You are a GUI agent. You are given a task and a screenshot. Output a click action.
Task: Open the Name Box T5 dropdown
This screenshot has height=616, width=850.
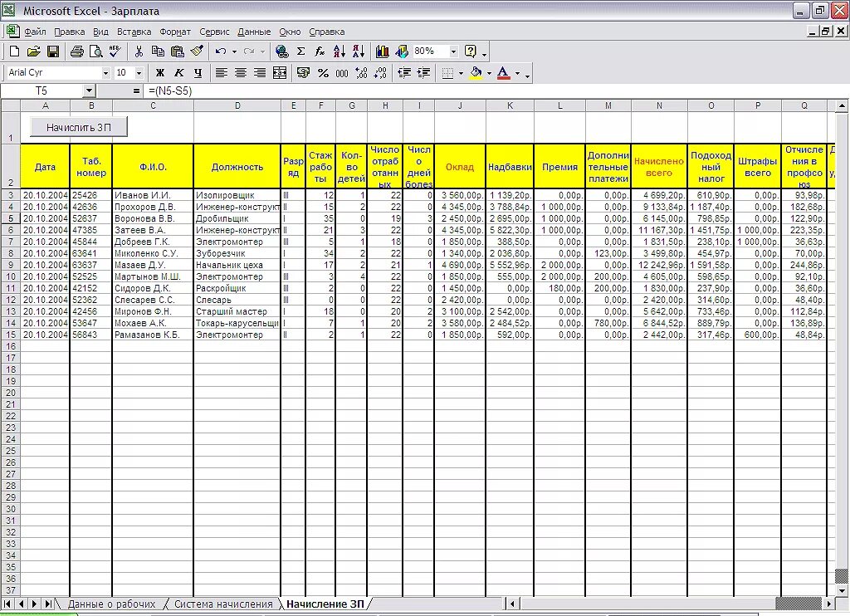click(x=90, y=91)
